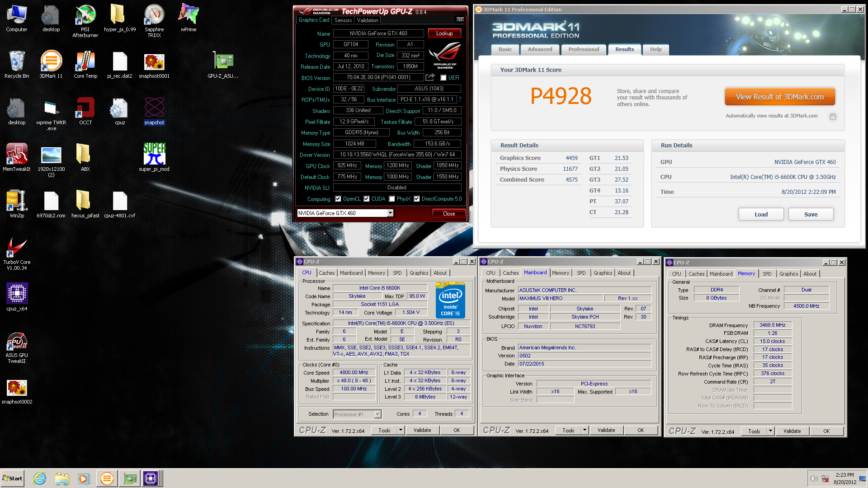Viewport: 868px width, 488px height.
Task: Open Sapphire TRIXX desktop shortcut
Action: [x=154, y=21]
